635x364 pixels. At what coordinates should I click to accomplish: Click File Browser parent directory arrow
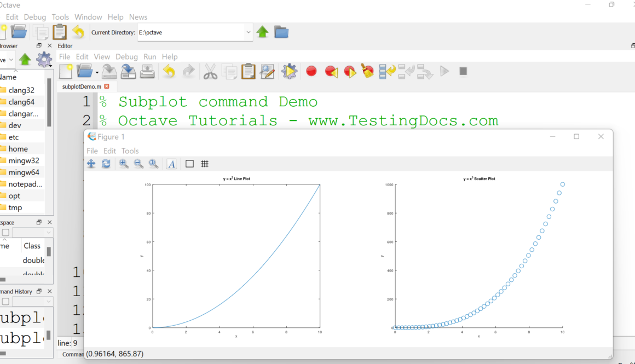coord(25,60)
